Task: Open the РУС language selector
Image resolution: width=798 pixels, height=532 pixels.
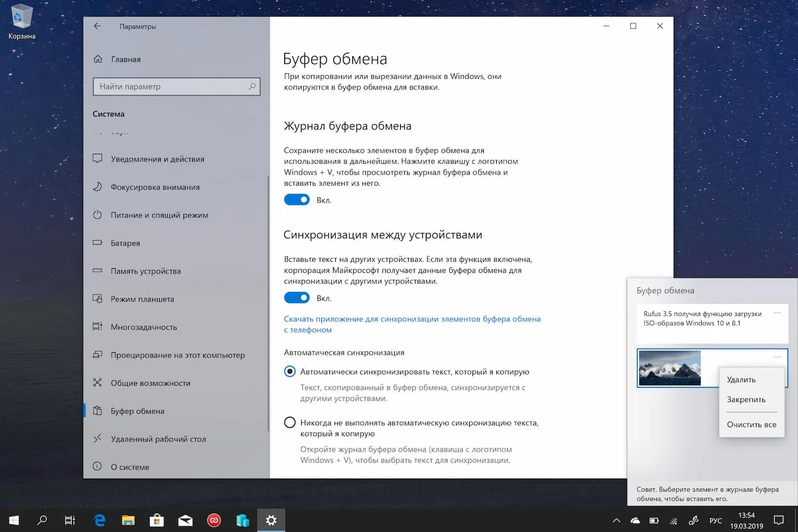Action: tap(716, 520)
